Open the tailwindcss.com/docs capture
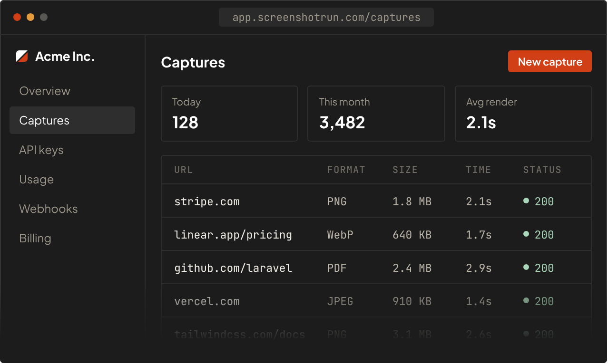This screenshot has height=364, width=608. tap(376, 334)
